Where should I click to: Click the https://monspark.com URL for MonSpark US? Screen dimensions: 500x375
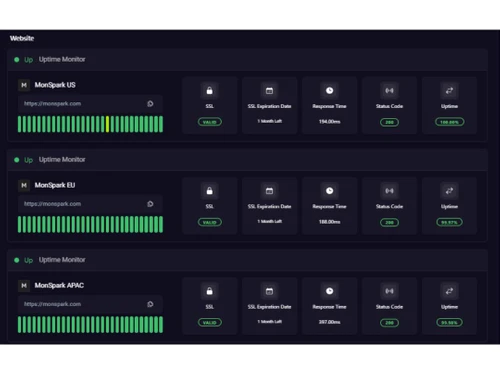(52, 104)
